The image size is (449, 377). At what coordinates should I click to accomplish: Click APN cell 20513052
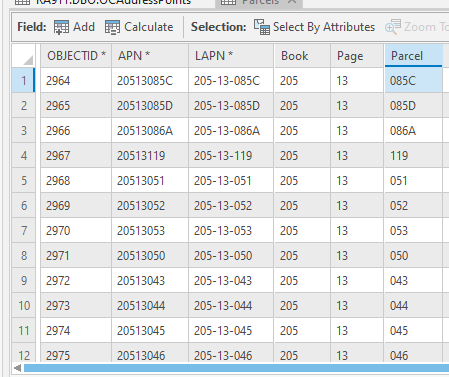coord(150,205)
